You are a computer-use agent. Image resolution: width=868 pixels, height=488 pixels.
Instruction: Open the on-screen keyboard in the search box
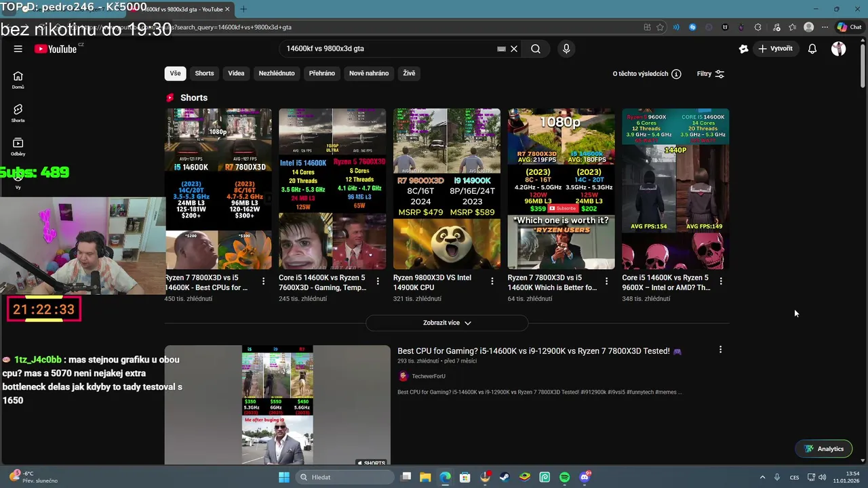point(501,49)
